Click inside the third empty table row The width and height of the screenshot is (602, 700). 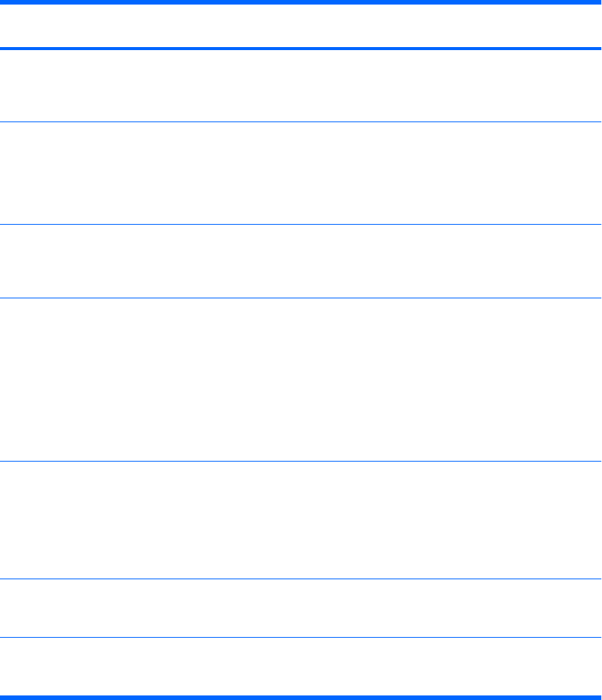(301, 260)
